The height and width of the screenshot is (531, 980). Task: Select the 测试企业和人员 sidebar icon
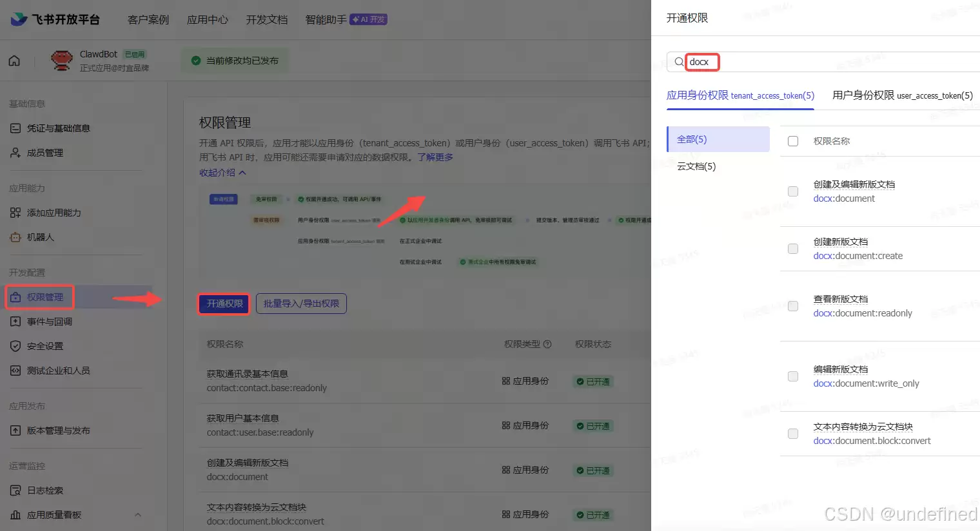[x=15, y=370]
